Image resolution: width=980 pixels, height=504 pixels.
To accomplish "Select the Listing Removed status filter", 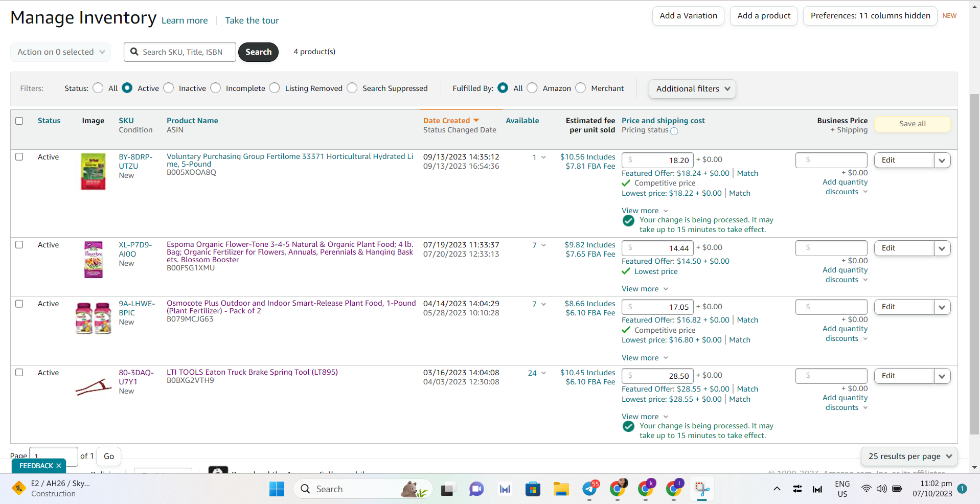I will click(x=275, y=88).
